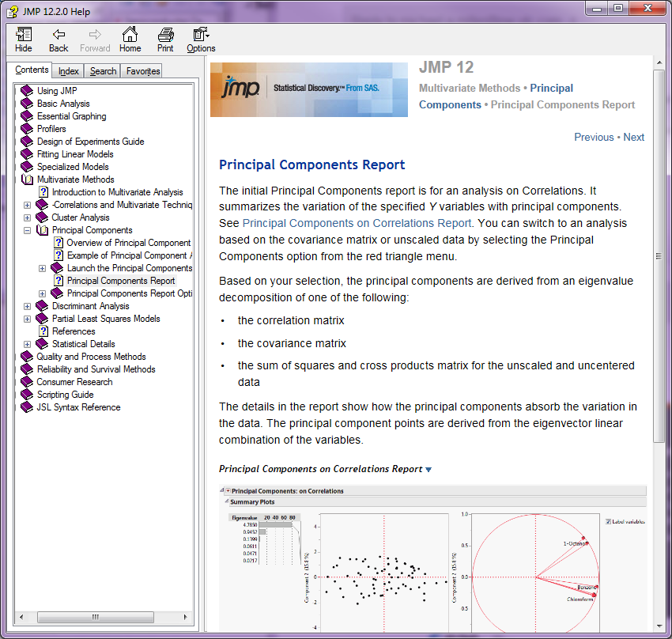672x639 pixels.
Task: Click the contents scroll left arrow
Action: point(21,617)
